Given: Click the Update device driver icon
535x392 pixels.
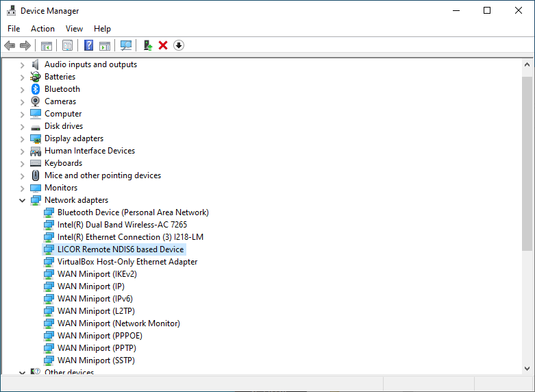Looking at the screenshot, I should coord(147,45).
